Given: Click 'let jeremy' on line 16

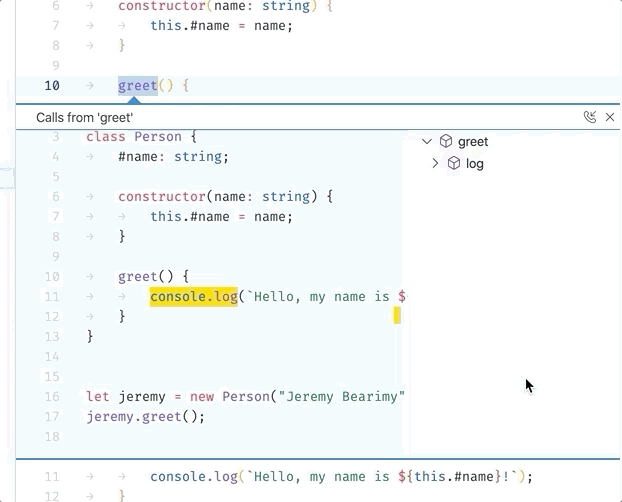Looking at the screenshot, I should point(126,396).
